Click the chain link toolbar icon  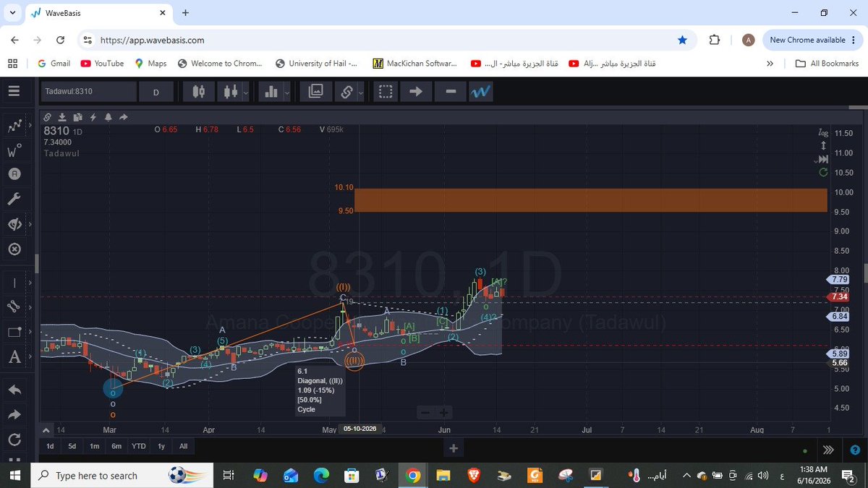pos(346,92)
